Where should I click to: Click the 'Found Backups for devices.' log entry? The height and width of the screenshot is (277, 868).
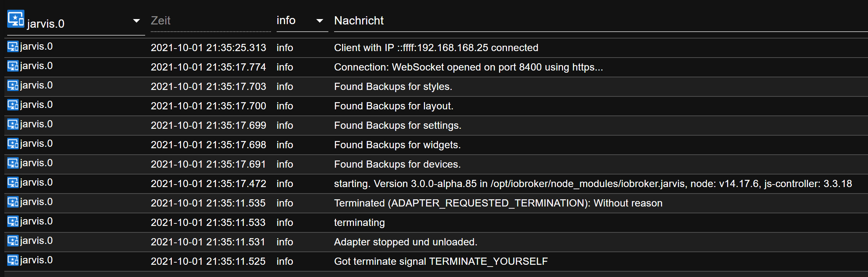(397, 164)
